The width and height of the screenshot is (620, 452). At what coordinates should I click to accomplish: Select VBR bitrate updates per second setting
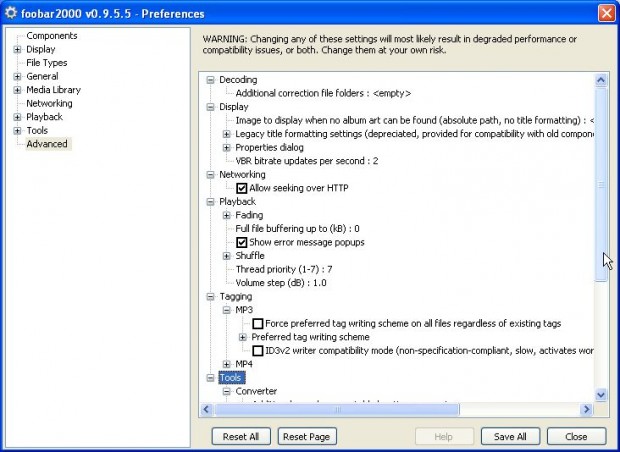[x=306, y=161]
